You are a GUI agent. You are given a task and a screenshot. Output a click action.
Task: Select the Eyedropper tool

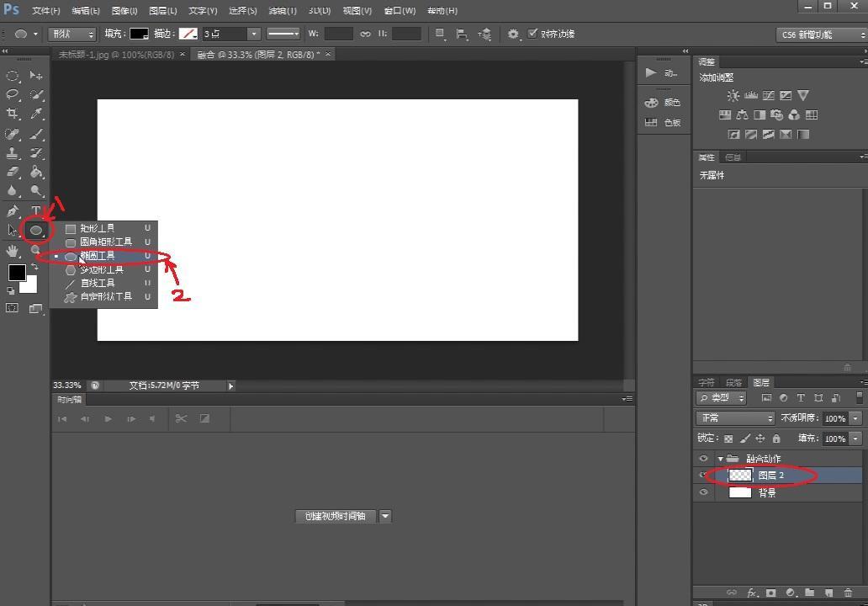click(x=36, y=114)
